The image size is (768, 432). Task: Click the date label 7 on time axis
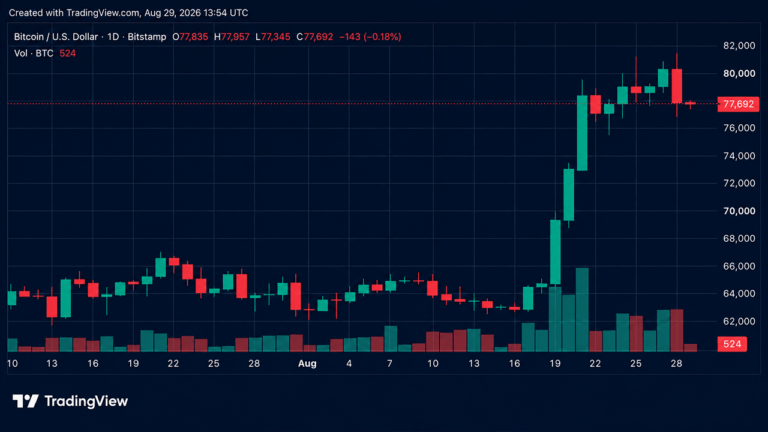point(389,363)
